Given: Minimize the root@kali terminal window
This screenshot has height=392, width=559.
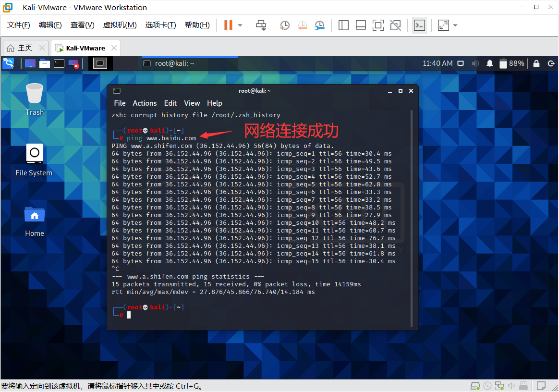Looking at the screenshot, I should click(390, 91).
